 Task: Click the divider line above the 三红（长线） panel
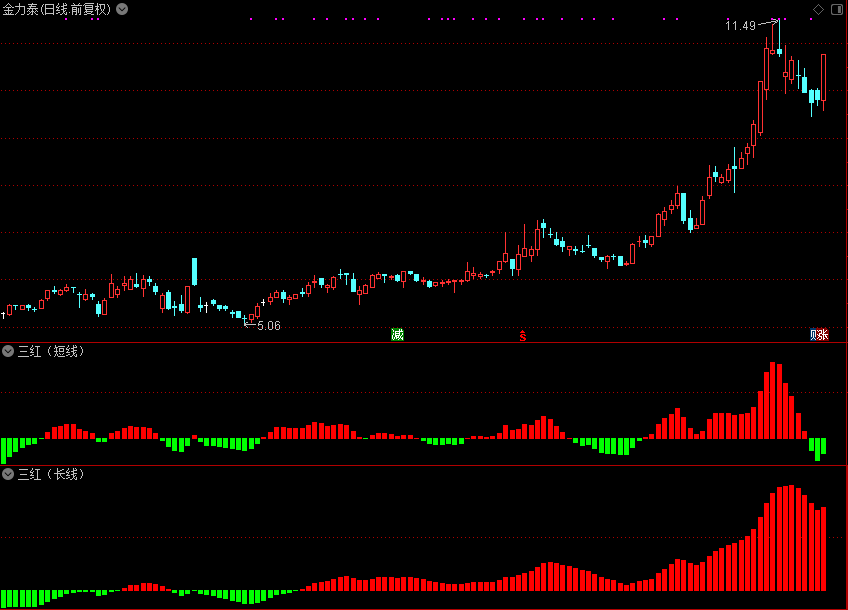coord(424,465)
